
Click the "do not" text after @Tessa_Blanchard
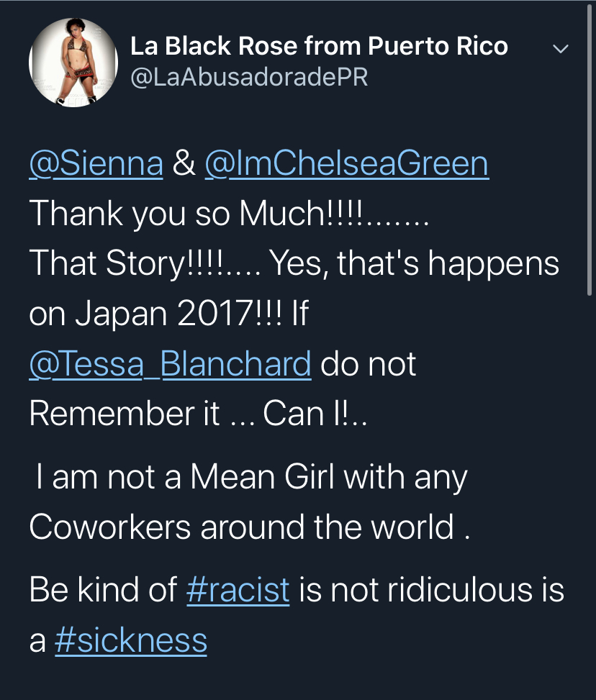click(369, 363)
